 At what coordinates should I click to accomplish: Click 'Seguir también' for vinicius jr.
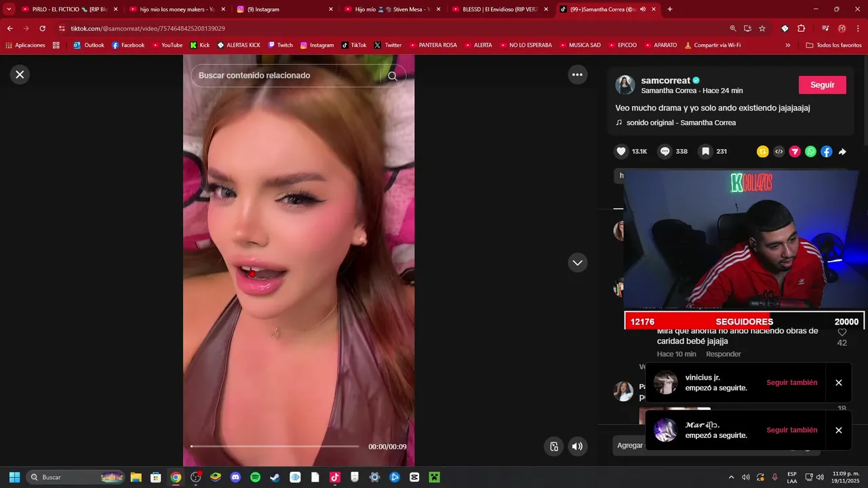791,382
